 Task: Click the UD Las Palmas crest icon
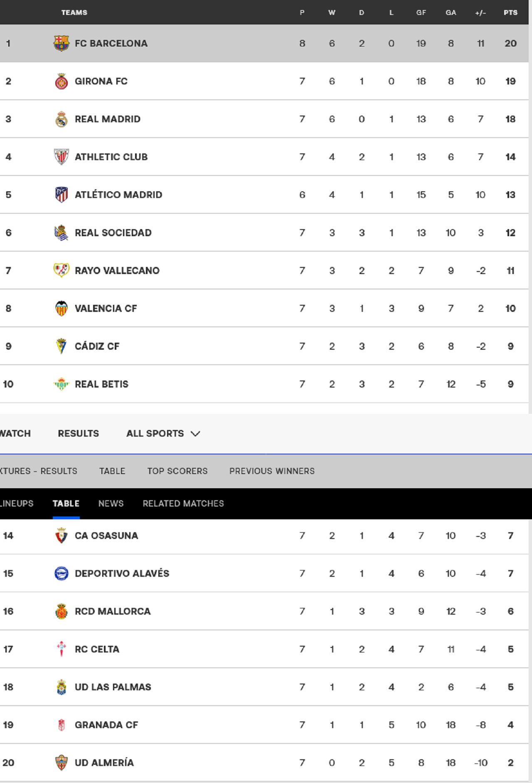click(62, 687)
